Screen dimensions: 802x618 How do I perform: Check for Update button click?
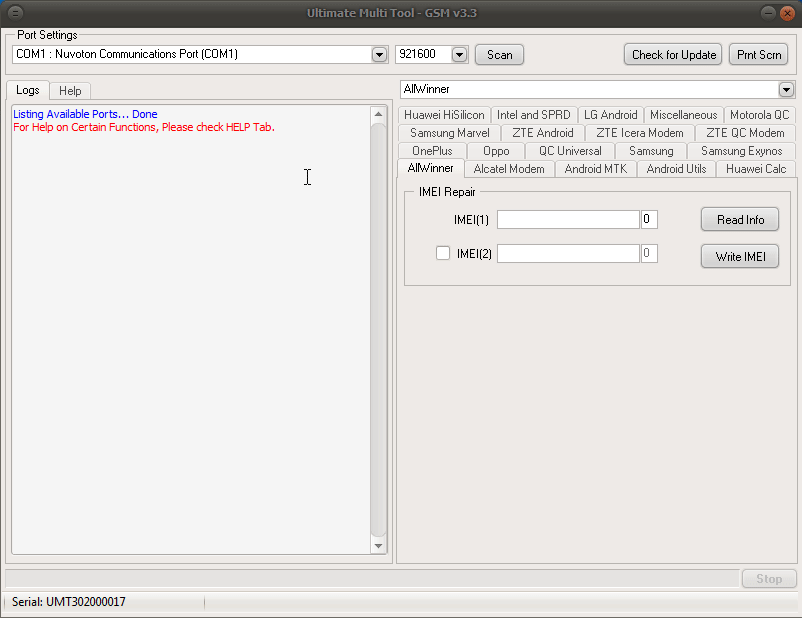pyautogui.click(x=674, y=55)
